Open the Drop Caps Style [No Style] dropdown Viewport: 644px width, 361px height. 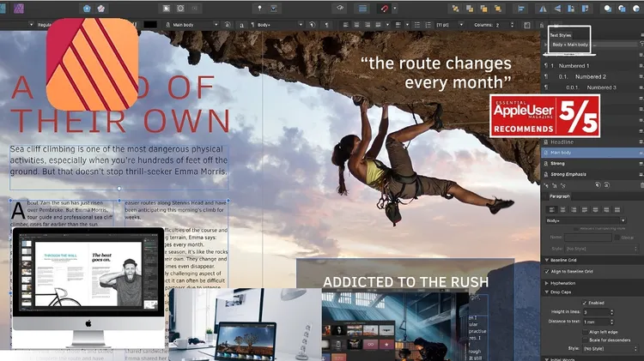pyautogui.click(x=611, y=349)
